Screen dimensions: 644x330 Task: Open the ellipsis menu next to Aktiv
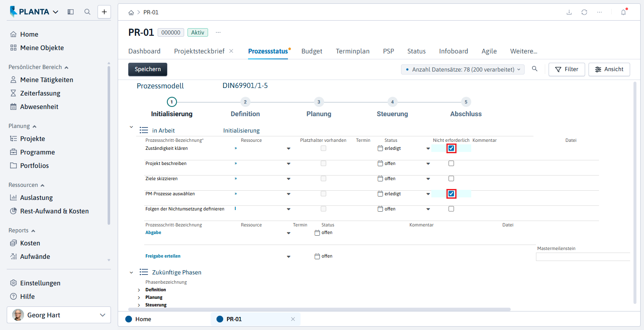(218, 32)
